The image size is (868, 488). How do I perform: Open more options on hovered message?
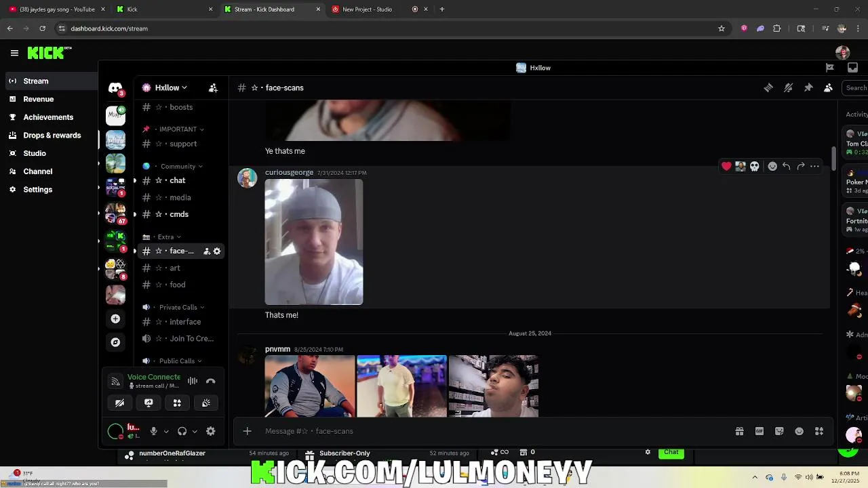coord(815,166)
